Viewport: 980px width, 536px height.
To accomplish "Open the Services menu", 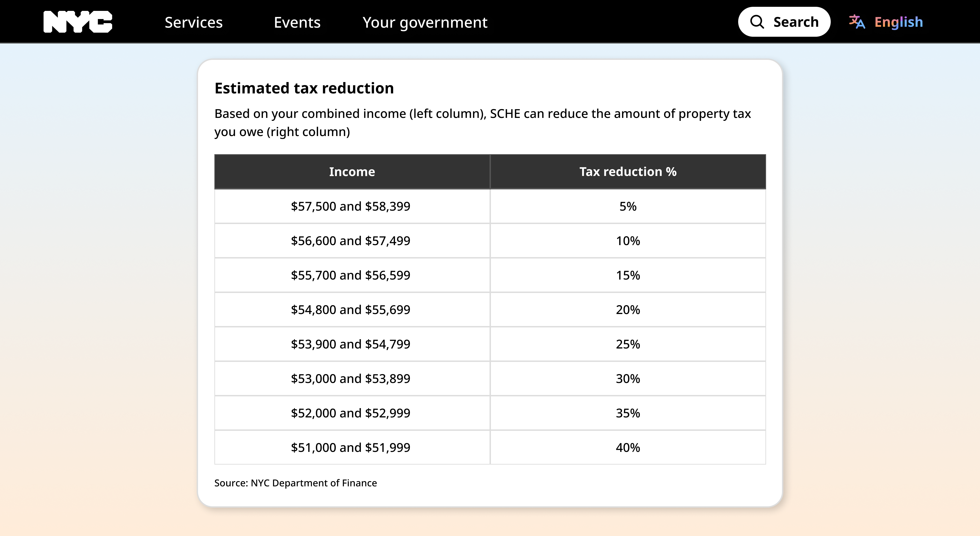I will [x=193, y=22].
